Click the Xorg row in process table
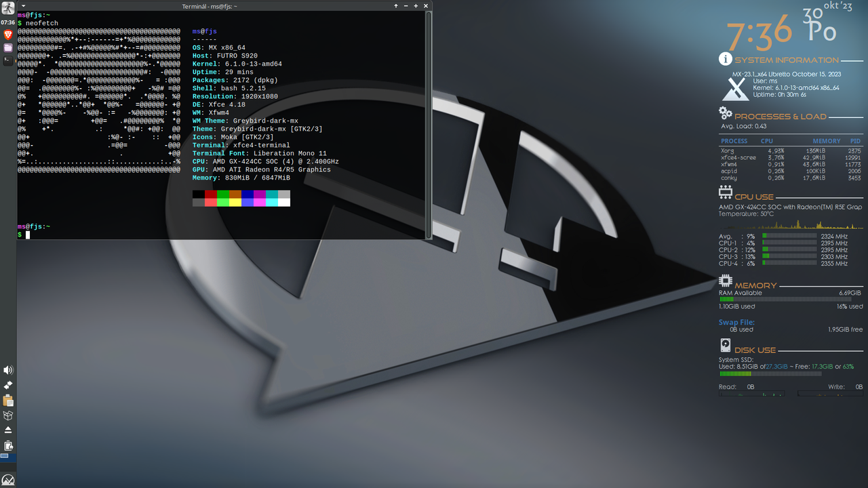 (791, 150)
